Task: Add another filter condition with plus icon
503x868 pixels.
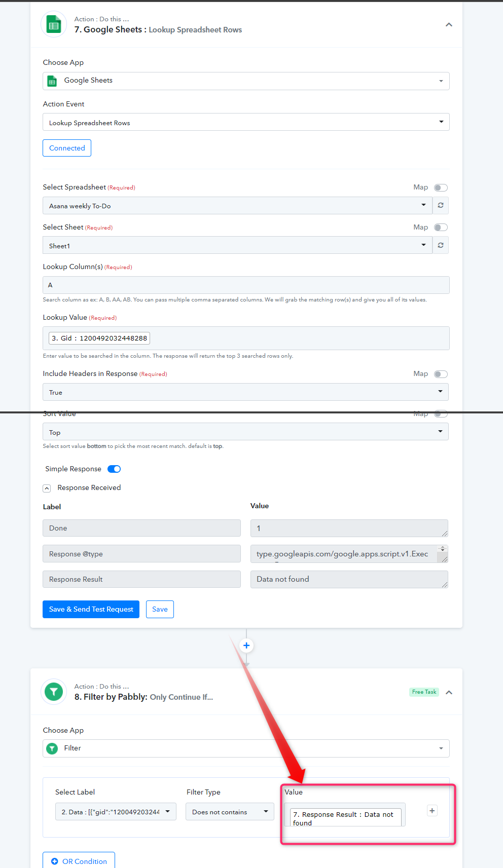Action: coord(432,811)
